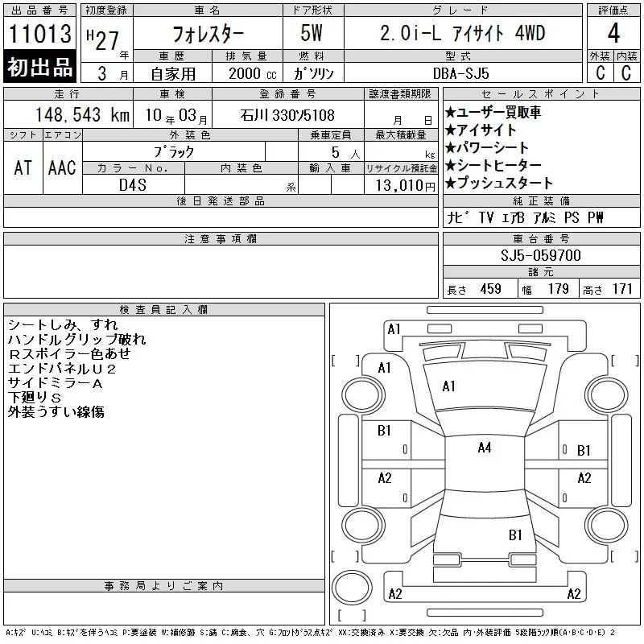Click the exterior grade C under 外装
The image size is (644, 644).
click(x=601, y=72)
